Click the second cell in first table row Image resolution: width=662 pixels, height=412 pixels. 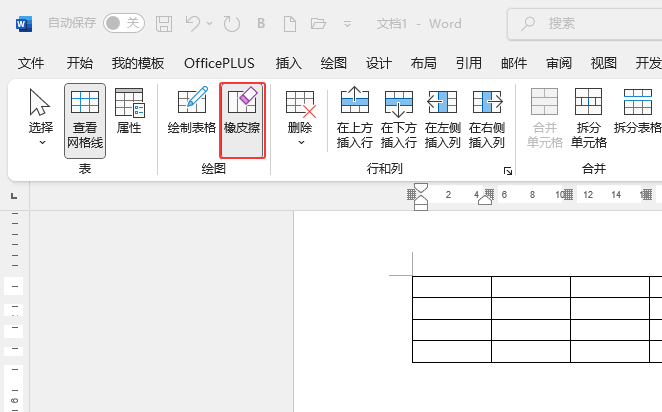point(531,287)
